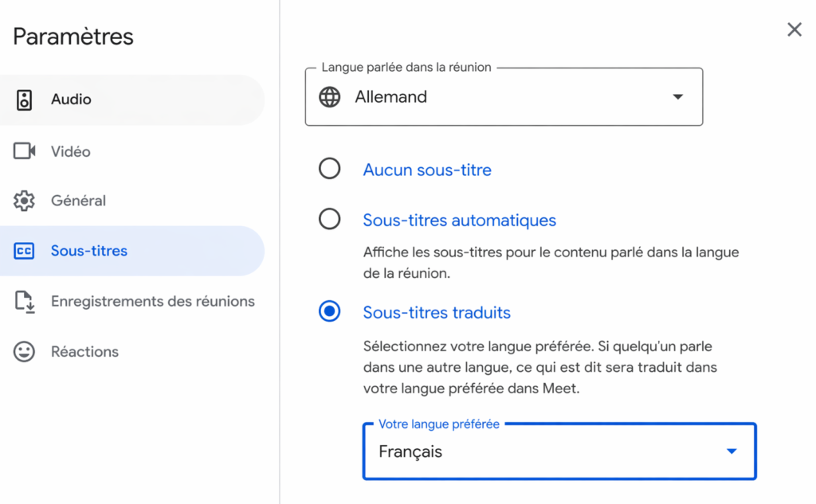Viewport: 816px width, 504px height.
Task: Click the Sous-titres traduits label text
Action: click(x=437, y=313)
